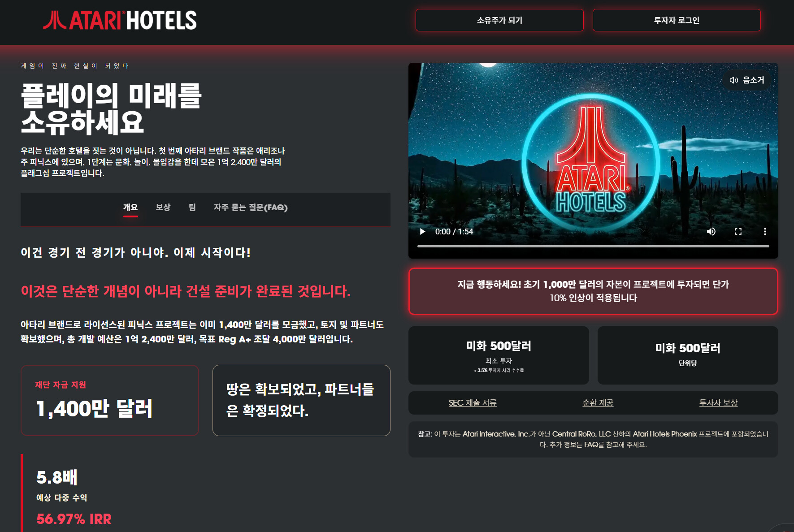
Task: Click the 최소 투자 미화 500달러 card
Action: point(499,355)
